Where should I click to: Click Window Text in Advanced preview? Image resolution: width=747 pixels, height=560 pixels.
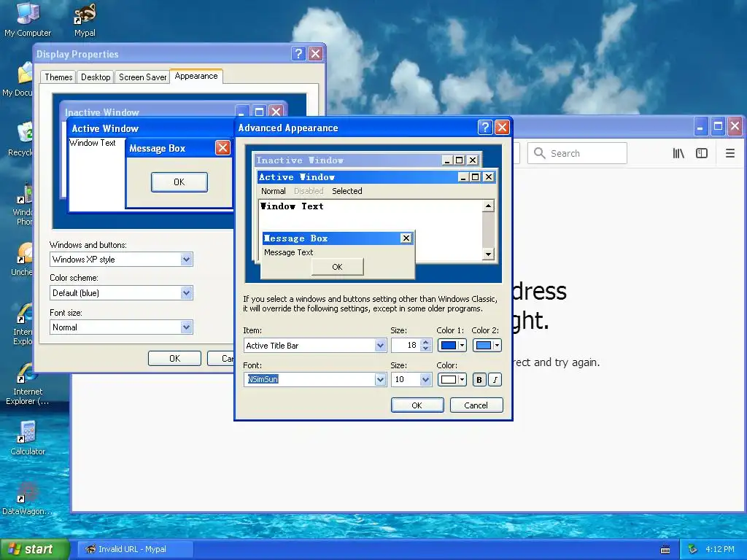(292, 206)
